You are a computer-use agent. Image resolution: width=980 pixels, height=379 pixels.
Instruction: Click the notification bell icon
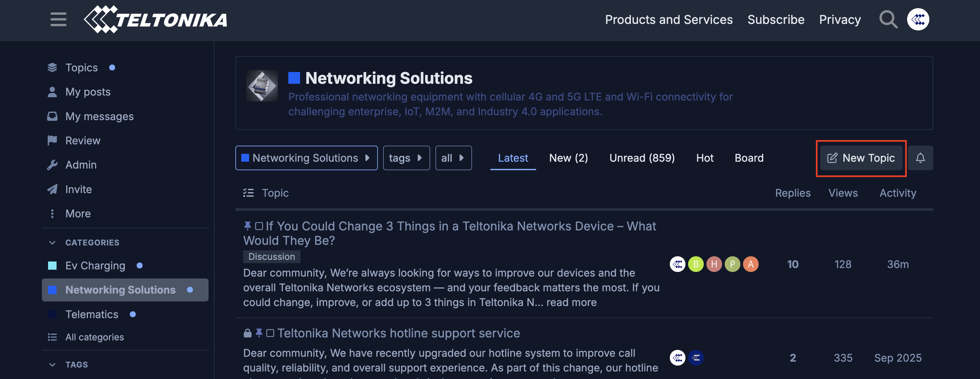tap(920, 158)
